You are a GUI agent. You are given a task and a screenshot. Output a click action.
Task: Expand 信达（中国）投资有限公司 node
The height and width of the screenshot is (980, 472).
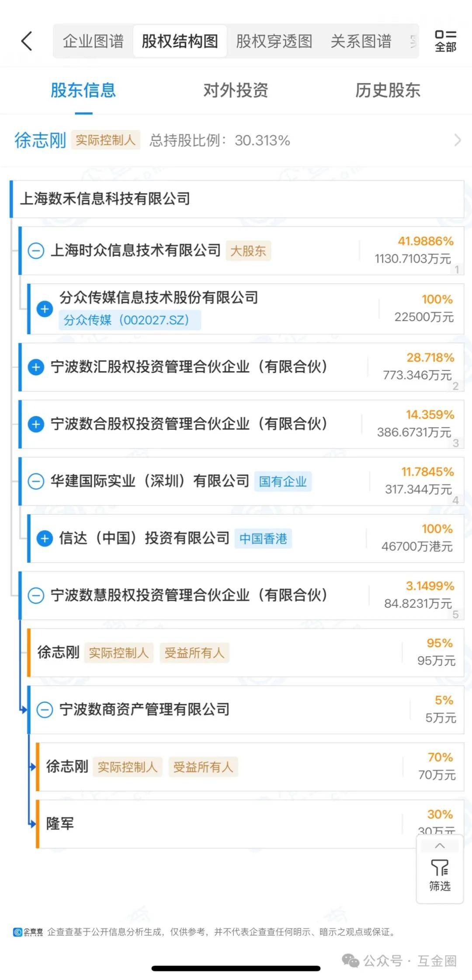tap(45, 538)
